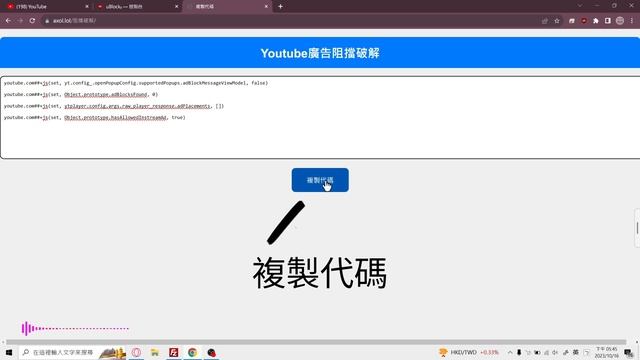Screen dimensions: 640x360
Task: Open Chrome from the taskbar
Action: pyautogui.click(x=192, y=352)
